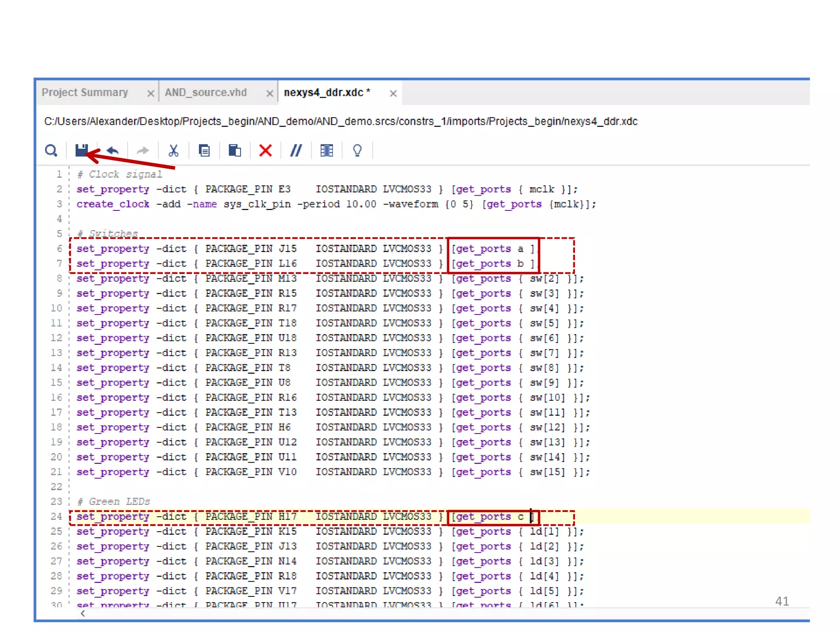Click the light bulb language templates icon
Viewport: 840px width, 630px height.
tap(357, 151)
